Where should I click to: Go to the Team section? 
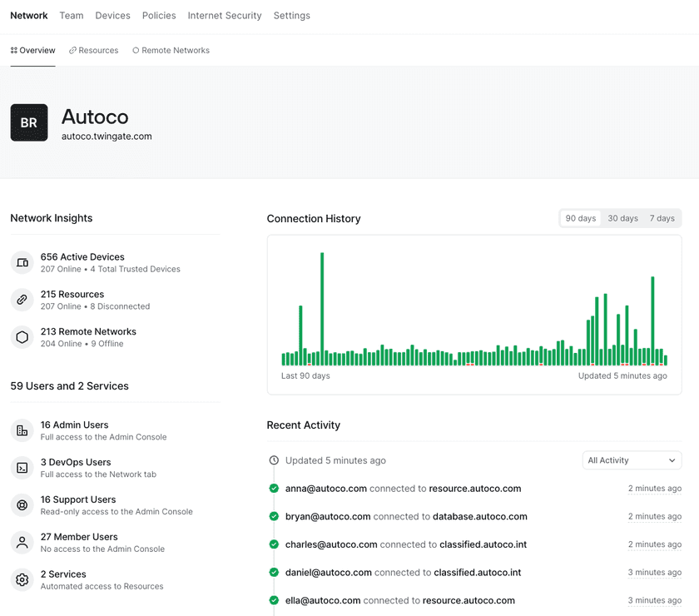pyautogui.click(x=72, y=16)
